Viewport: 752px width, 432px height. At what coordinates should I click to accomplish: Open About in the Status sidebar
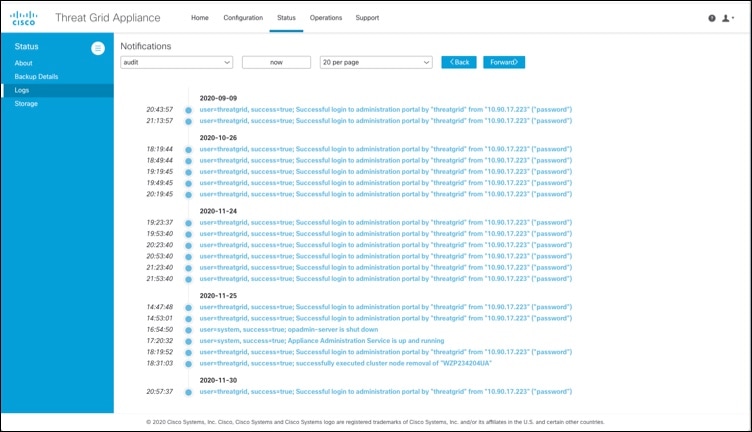(24, 63)
